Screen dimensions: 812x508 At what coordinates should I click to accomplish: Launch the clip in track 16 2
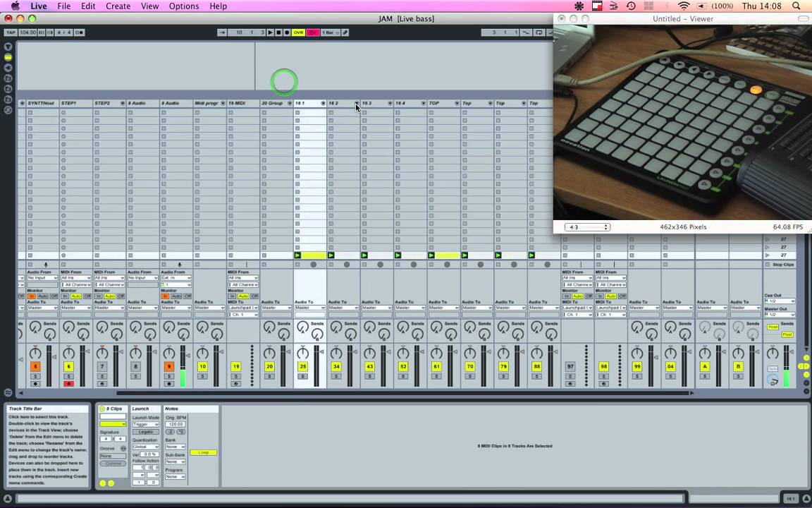tap(331, 255)
